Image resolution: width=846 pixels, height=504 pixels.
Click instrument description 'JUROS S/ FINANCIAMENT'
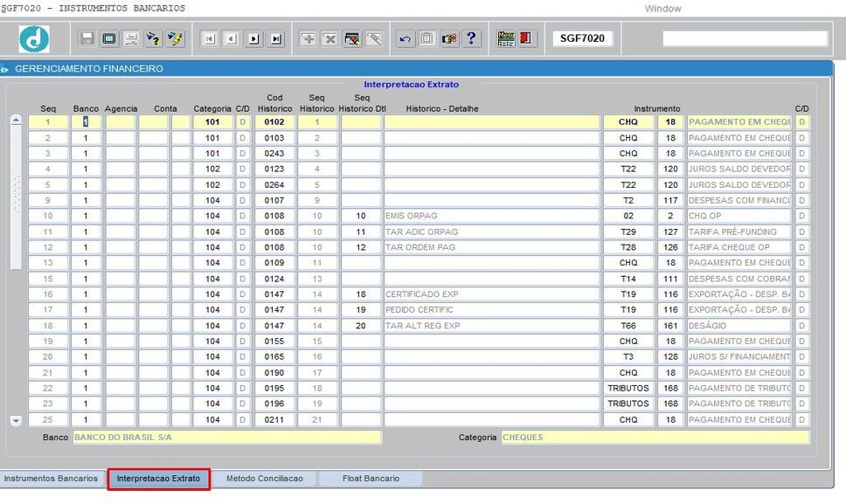point(739,357)
